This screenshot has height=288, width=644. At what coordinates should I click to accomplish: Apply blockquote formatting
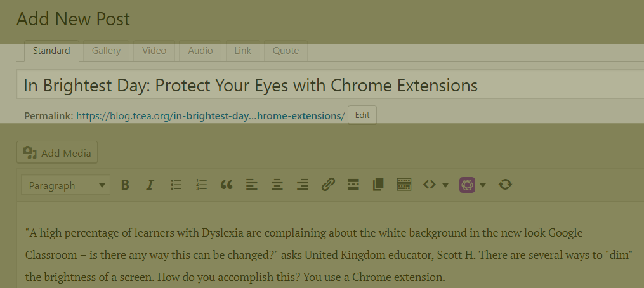pos(227,185)
